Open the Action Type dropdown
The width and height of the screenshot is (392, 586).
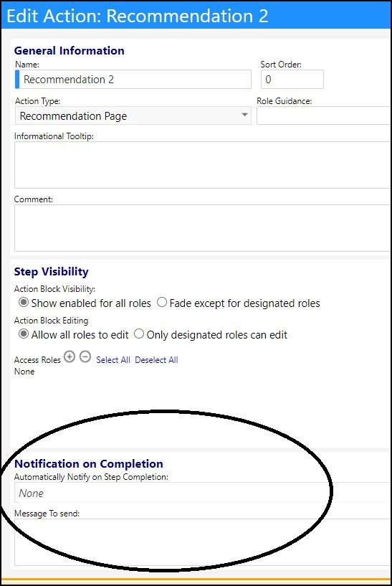point(133,116)
